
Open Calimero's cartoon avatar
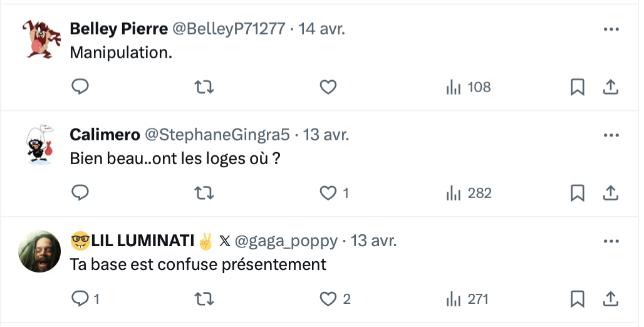[39, 145]
